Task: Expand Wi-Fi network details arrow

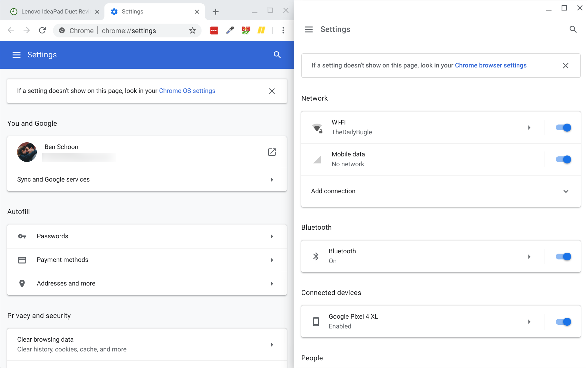Action: click(529, 128)
